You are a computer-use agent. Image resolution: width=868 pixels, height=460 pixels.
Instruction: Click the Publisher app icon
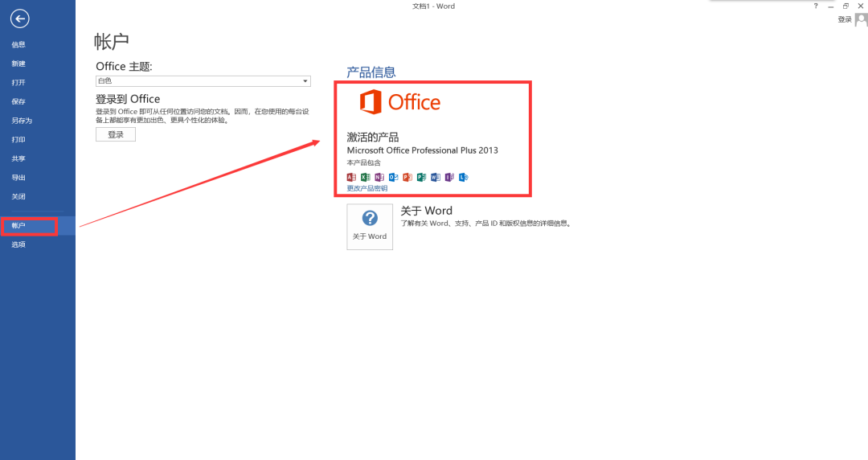pyautogui.click(x=421, y=178)
